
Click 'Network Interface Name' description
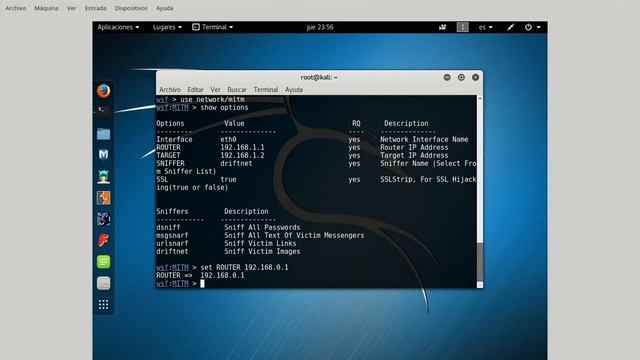tap(424, 140)
